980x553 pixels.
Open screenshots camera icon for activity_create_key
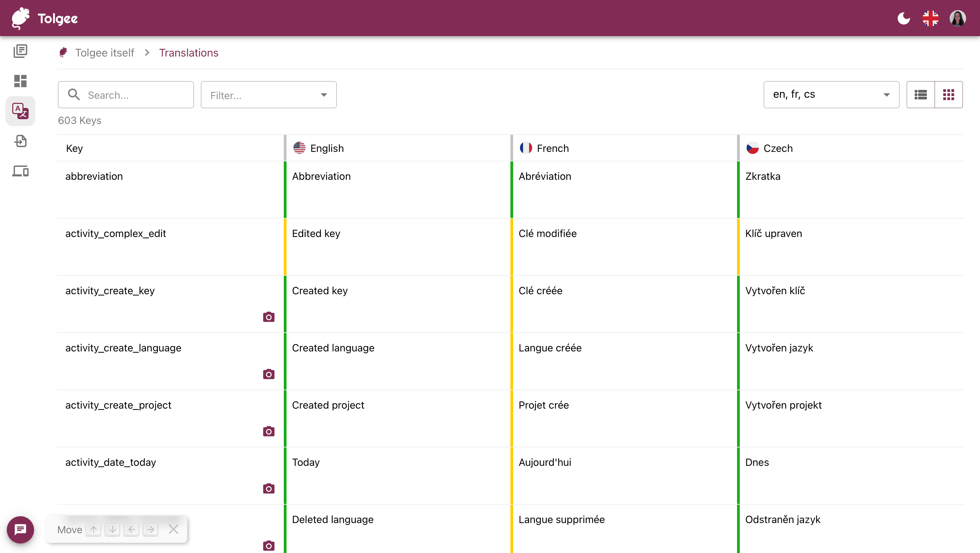point(268,317)
